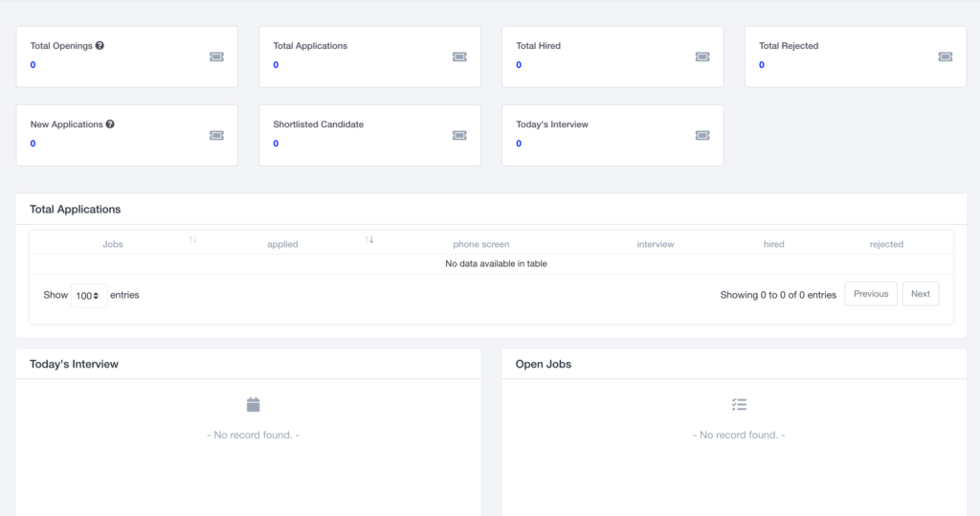Sort table by the applied column arrows

click(x=369, y=239)
